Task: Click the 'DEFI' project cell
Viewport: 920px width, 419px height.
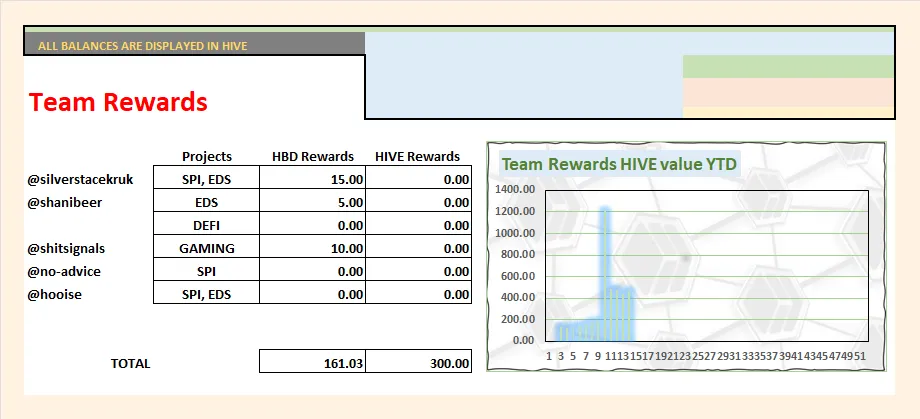Action: 207,224
